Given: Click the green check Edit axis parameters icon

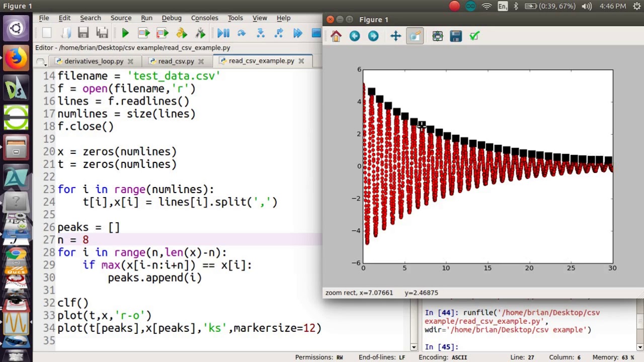Looking at the screenshot, I should [474, 36].
